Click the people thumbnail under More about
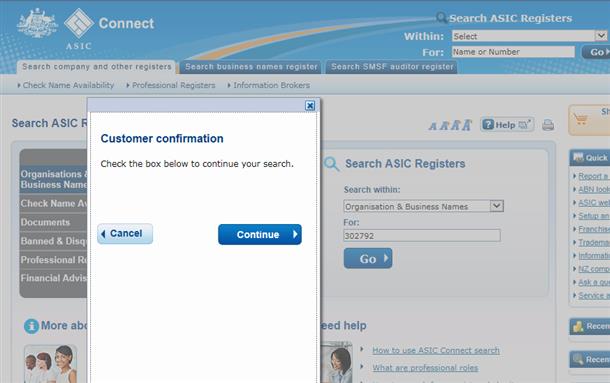The width and height of the screenshot is (610, 383). 51,364
